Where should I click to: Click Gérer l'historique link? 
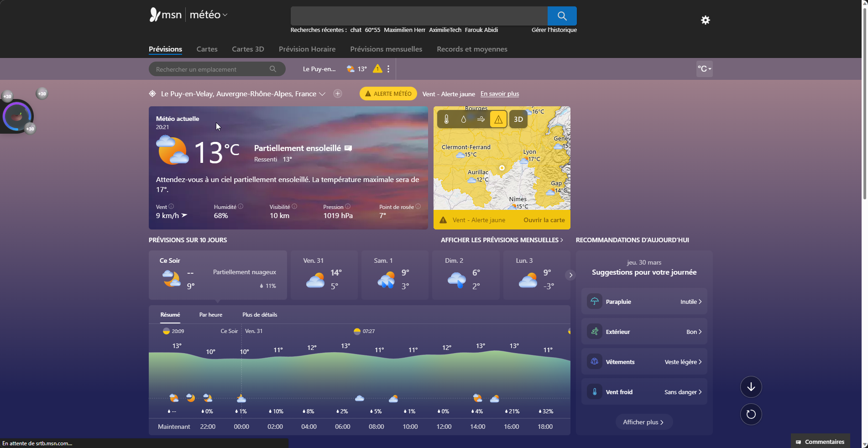point(554,30)
